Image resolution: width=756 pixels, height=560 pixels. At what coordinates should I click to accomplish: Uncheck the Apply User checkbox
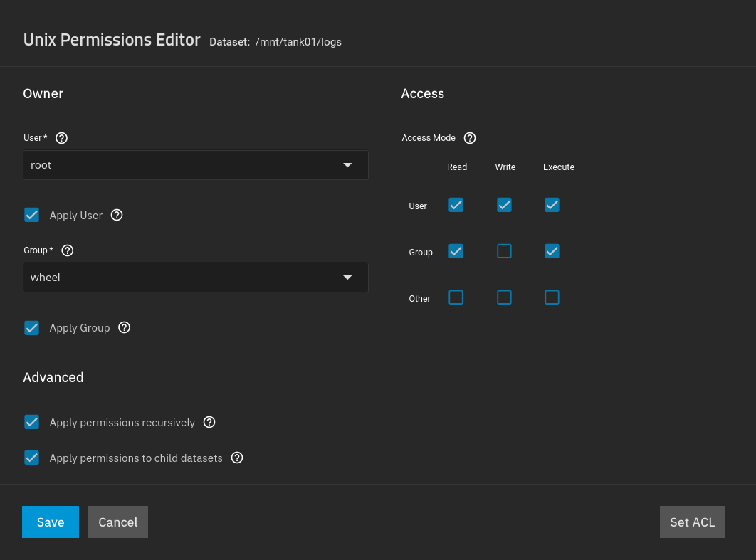(31, 214)
